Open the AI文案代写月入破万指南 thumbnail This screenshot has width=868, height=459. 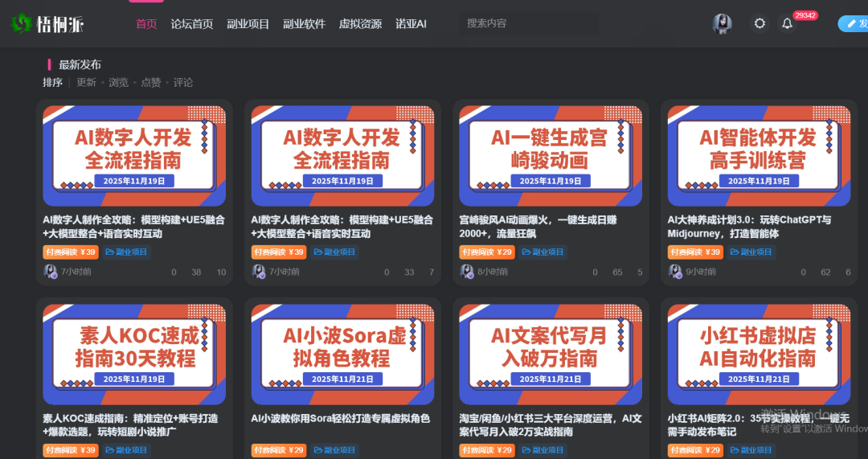pos(551,354)
